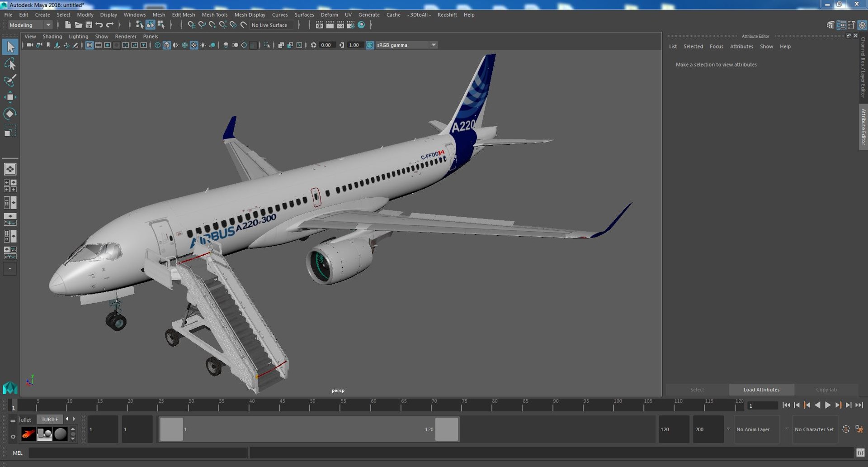868x467 pixels.
Task: Open the Renderer panel menu
Action: [126, 36]
